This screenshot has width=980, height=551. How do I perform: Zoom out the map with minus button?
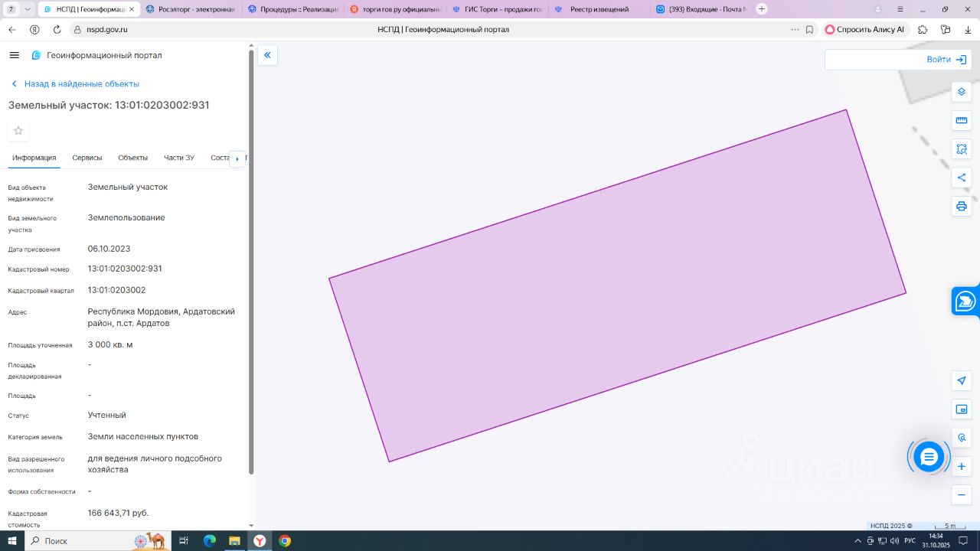click(962, 494)
